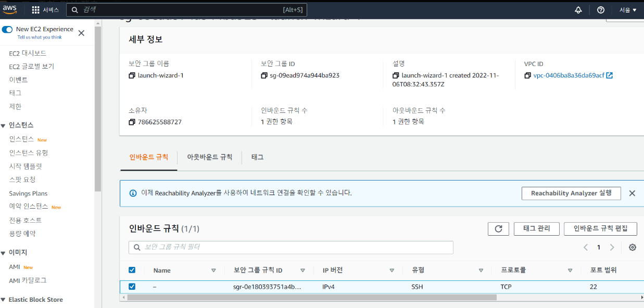Go to previous page of rules
Screen dimensions: 644x308
click(586, 247)
